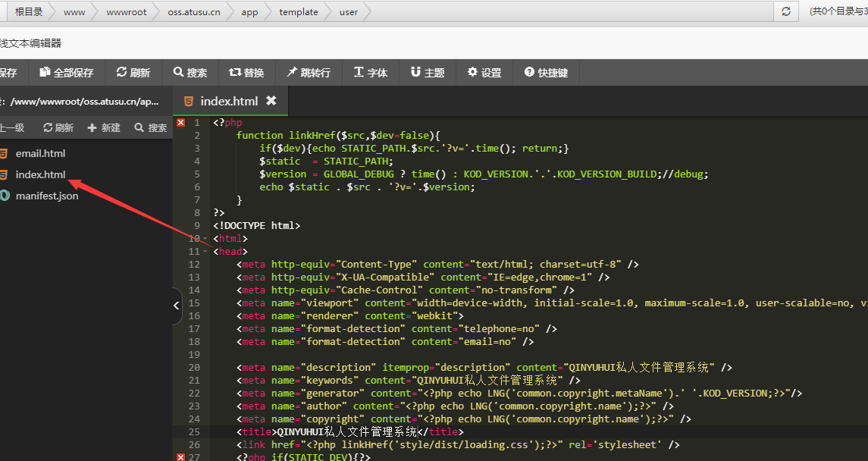Open 搜索 in the editor toolbar
Image resolution: width=868 pixels, height=461 pixels.
click(190, 73)
